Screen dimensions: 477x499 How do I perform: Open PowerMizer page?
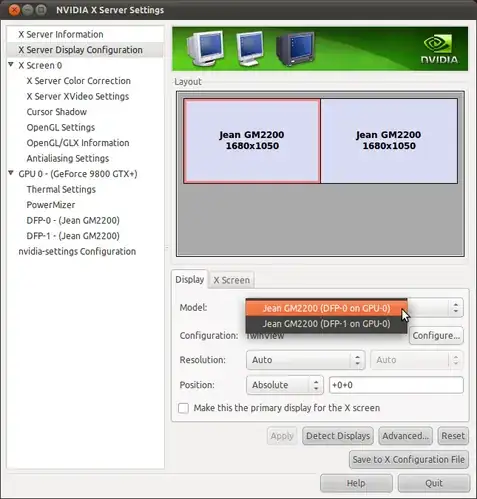pyautogui.click(x=51, y=205)
